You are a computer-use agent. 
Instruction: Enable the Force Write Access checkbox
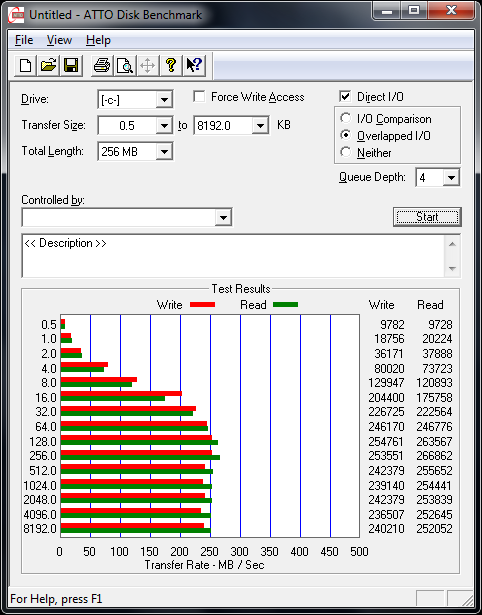tap(199, 96)
